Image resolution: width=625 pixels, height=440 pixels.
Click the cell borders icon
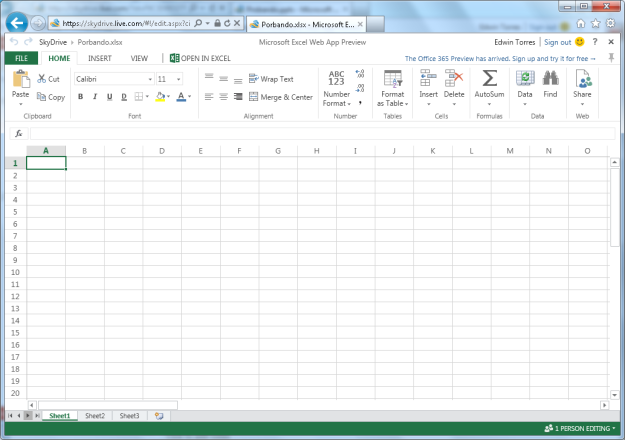coord(139,96)
